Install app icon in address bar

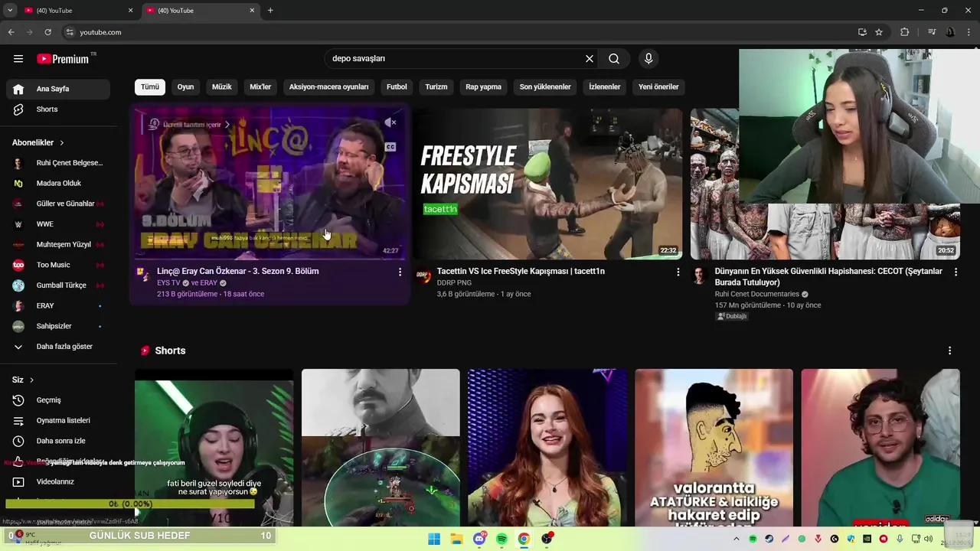click(x=862, y=32)
